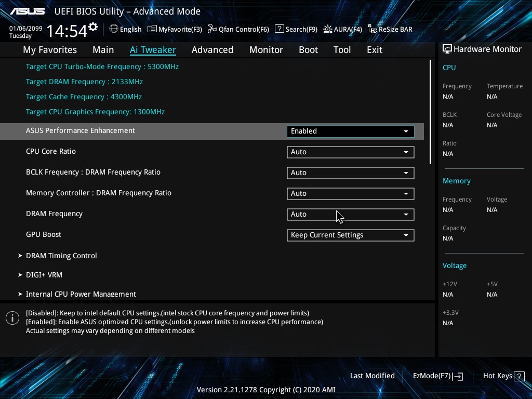Open GPU Boost dropdown
The width and height of the screenshot is (532, 399).
tap(351, 235)
